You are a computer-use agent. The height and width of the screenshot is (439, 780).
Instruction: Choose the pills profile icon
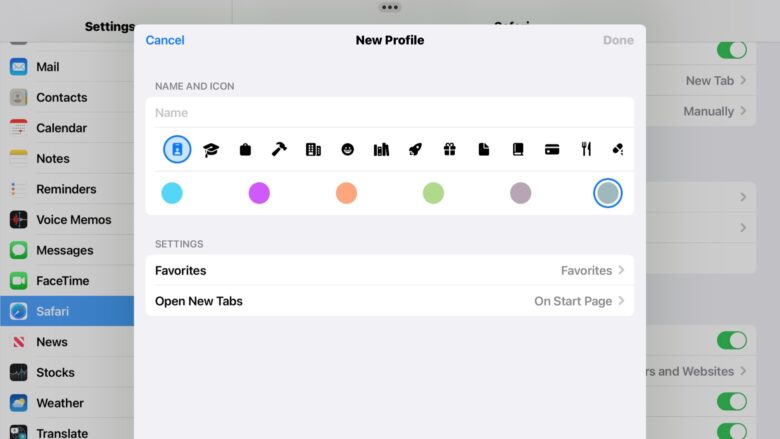point(618,149)
